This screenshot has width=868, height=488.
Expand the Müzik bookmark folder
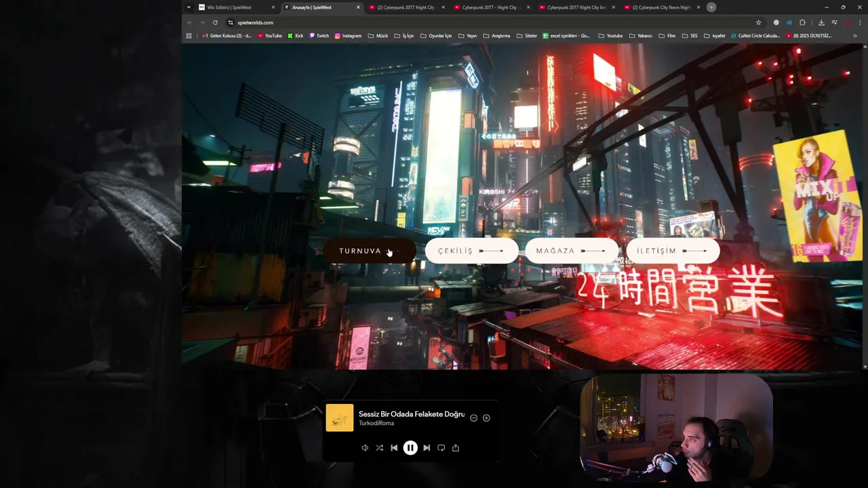coord(378,36)
